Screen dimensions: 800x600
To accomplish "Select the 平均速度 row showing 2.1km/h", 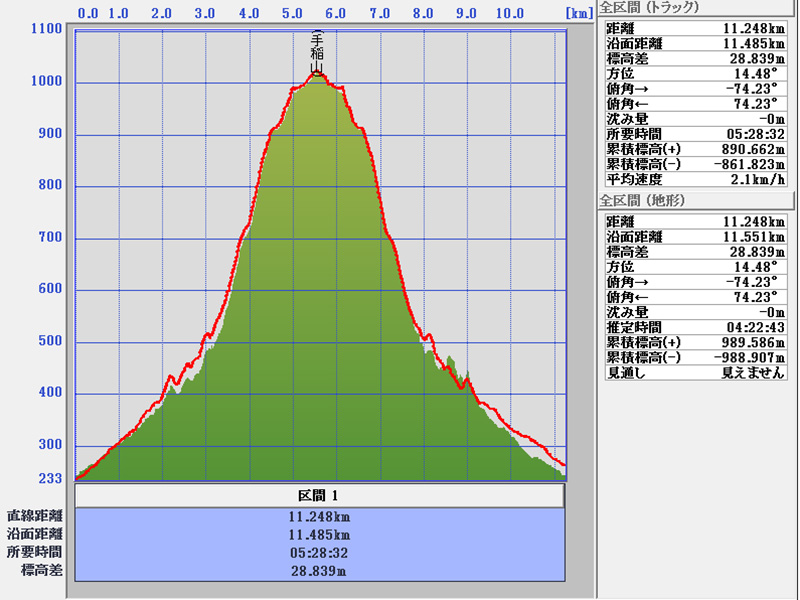I will [x=698, y=179].
